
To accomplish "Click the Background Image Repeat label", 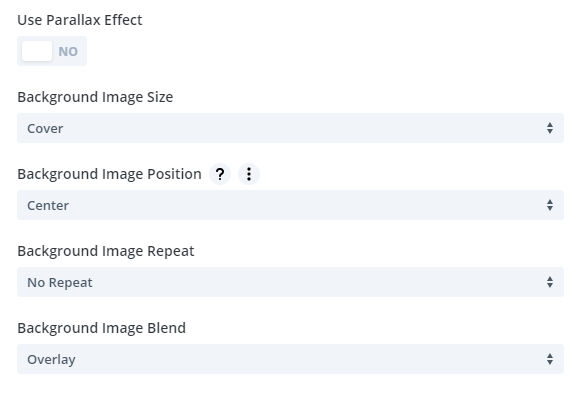I will [x=106, y=251].
